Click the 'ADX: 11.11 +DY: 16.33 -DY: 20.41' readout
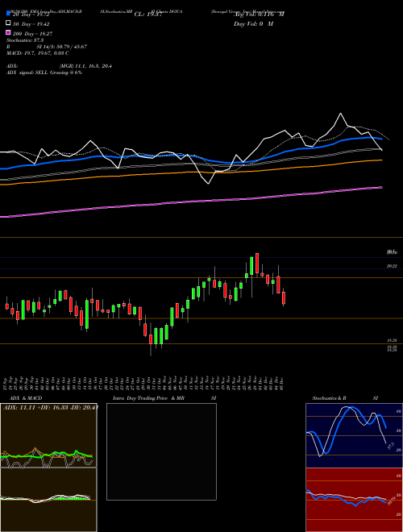 pyautogui.click(x=51, y=407)
